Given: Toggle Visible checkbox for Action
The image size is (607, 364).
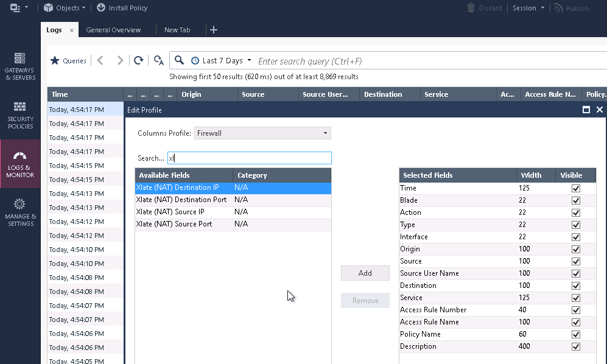Looking at the screenshot, I should pos(576,212).
